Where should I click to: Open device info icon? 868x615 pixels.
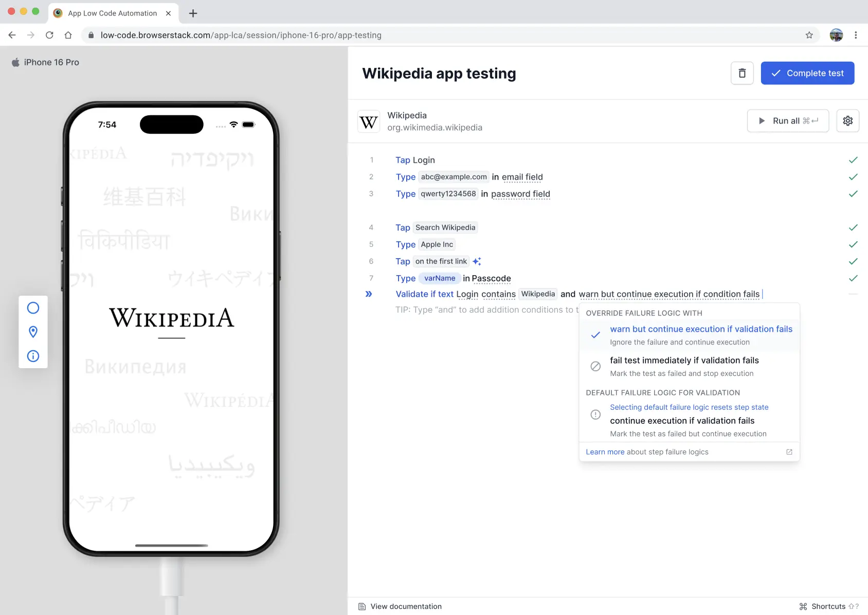click(x=33, y=356)
